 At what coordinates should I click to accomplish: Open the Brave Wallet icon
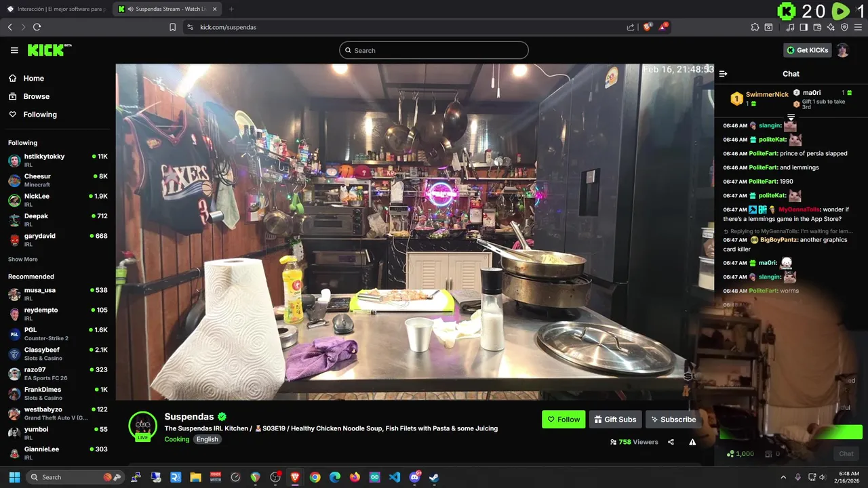(x=817, y=27)
